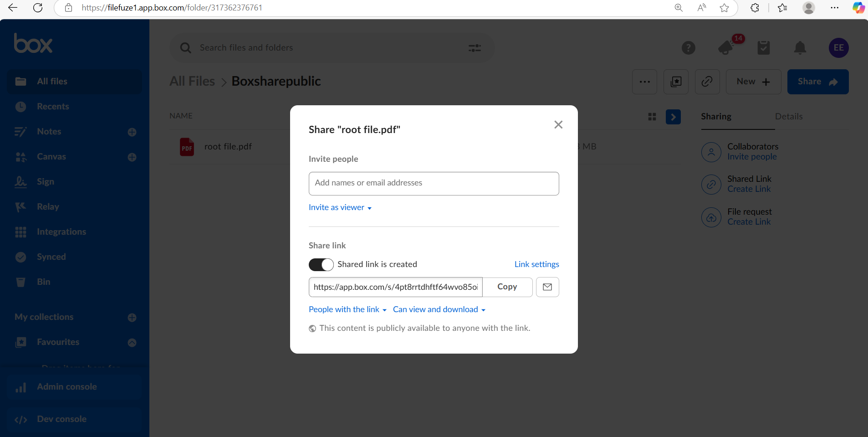
Task: Open Favourites collection
Action: pyautogui.click(x=58, y=342)
